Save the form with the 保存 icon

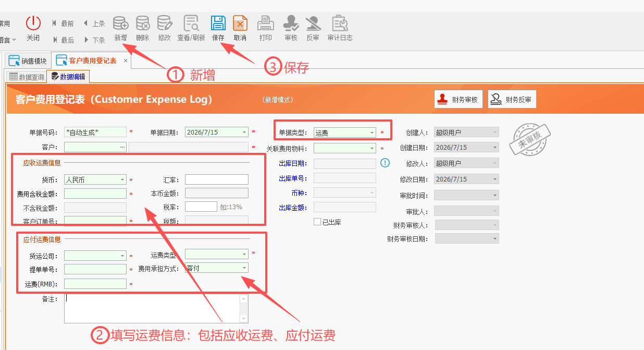(218, 23)
